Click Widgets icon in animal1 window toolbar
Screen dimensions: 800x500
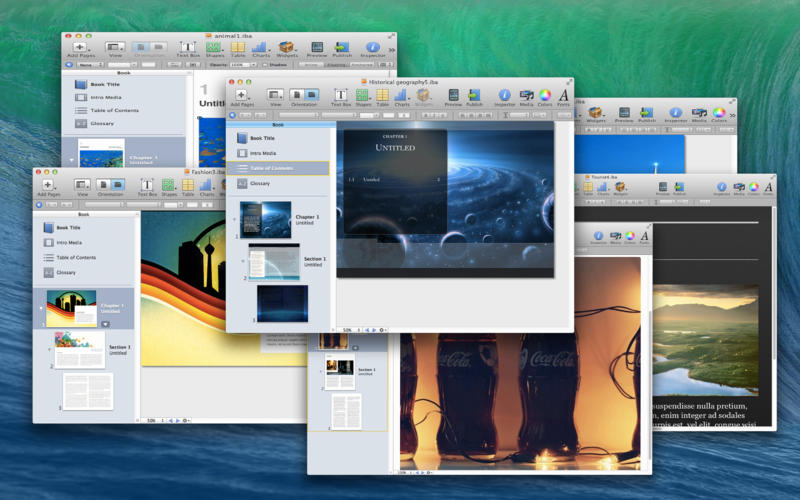(286, 48)
